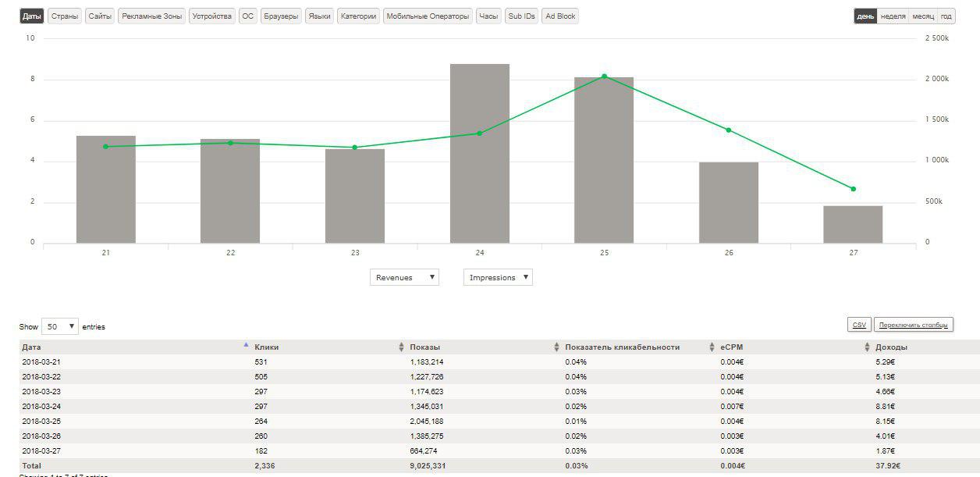Export the table with CSV button
This screenshot has height=477, width=980.
pyautogui.click(x=859, y=325)
